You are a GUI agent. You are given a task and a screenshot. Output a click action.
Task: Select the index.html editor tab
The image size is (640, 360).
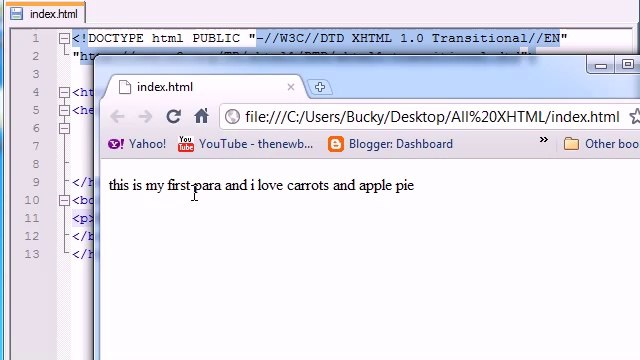point(45,13)
